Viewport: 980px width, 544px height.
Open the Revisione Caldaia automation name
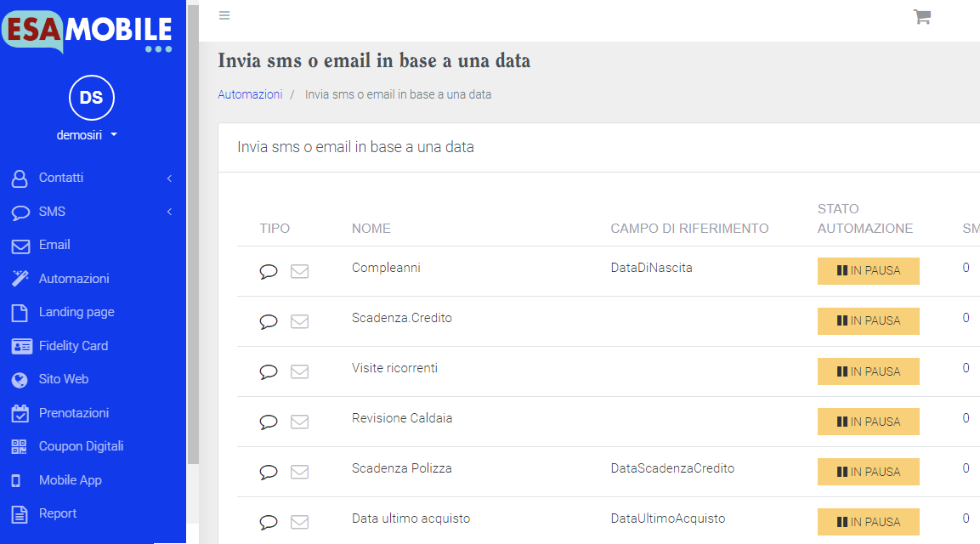[x=402, y=417]
